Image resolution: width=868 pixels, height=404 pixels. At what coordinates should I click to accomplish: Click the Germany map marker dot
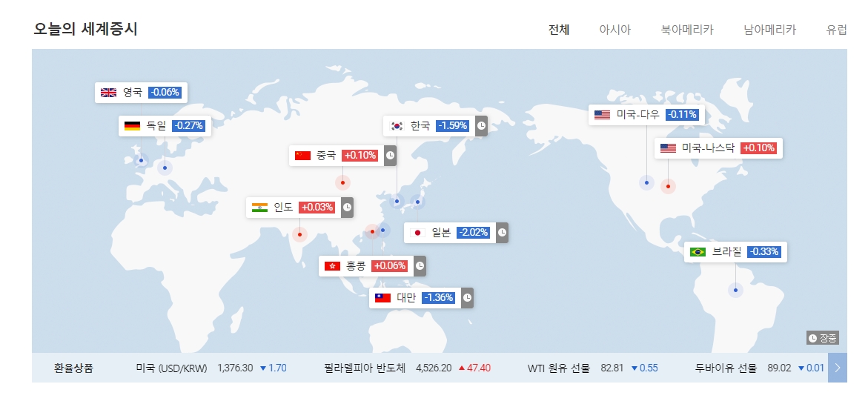pos(165,168)
